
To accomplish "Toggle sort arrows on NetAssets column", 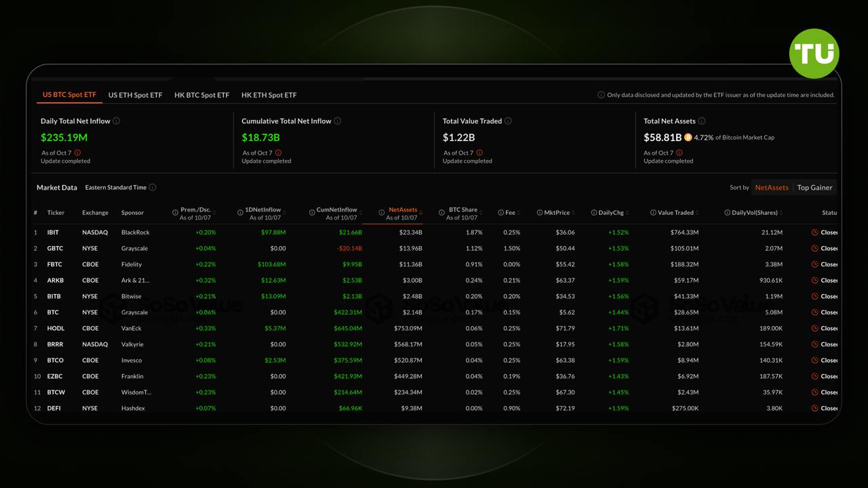I will coord(420,213).
